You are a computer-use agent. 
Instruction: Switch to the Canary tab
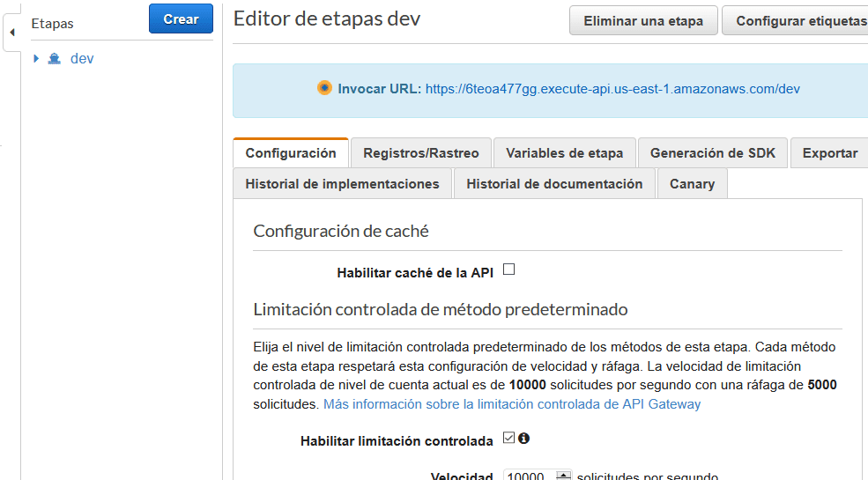pyautogui.click(x=692, y=184)
